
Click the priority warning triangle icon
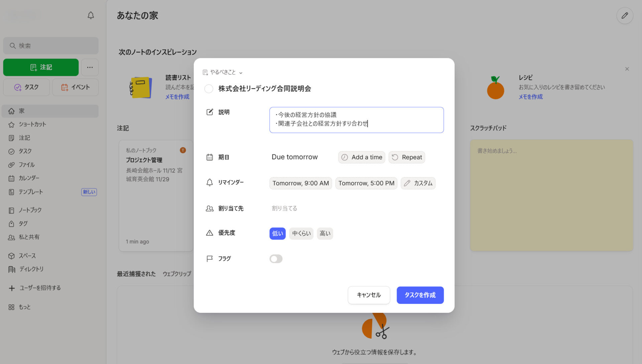tap(209, 233)
